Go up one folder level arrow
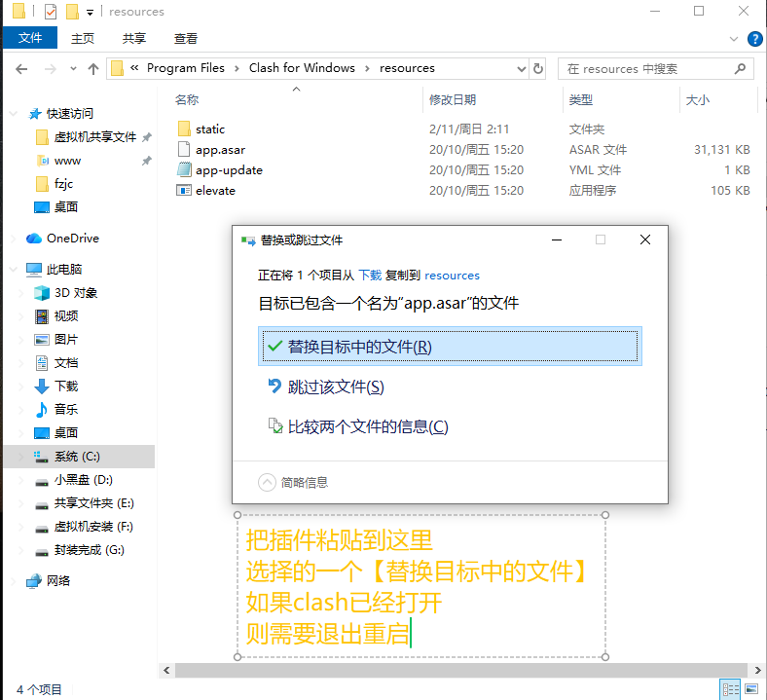The width and height of the screenshot is (767, 700). click(x=93, y=68)
